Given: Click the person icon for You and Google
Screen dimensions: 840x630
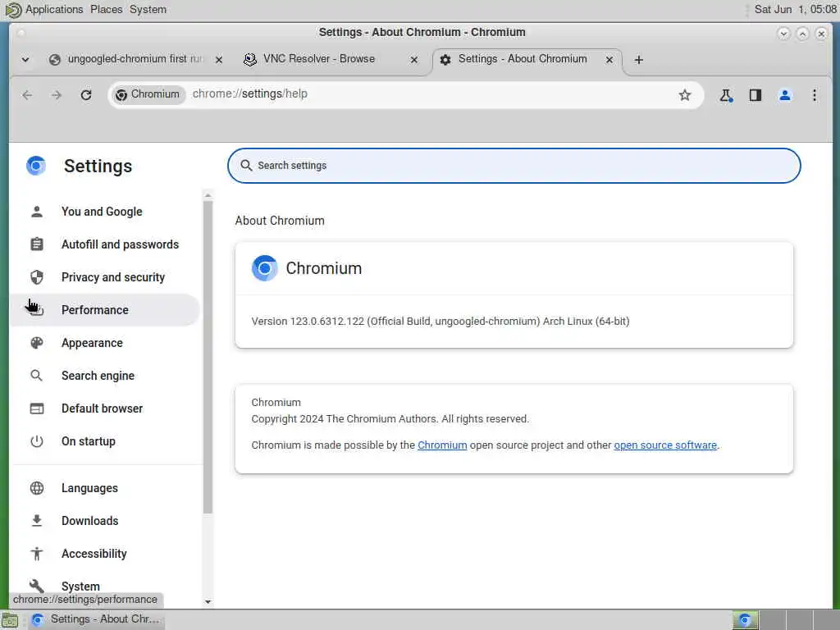Looking at the screenshot, I should tap(36, 212).
